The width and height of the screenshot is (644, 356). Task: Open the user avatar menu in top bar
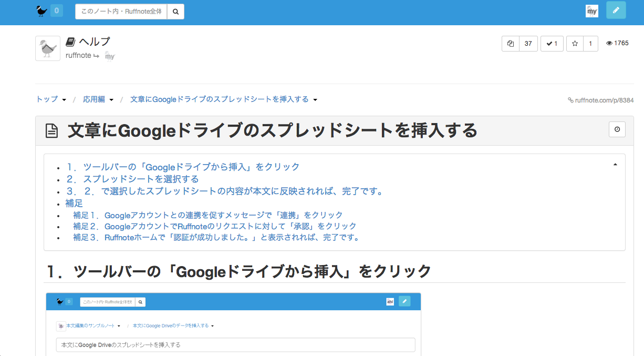tap(592, 11)
